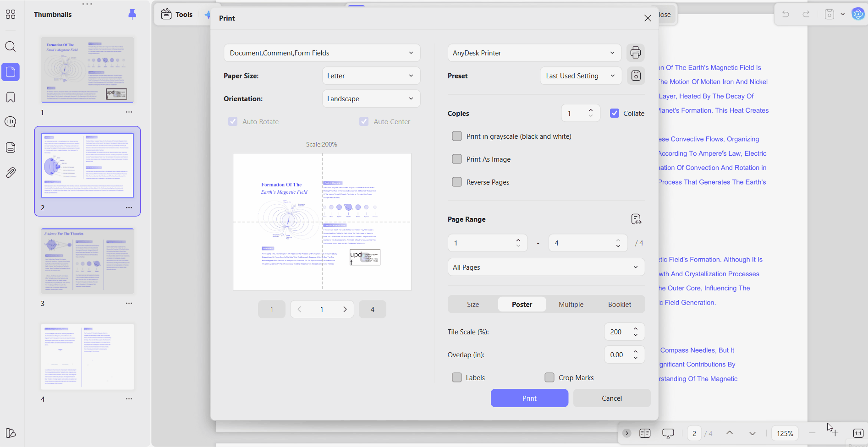Open the All Pages dropdown
Image resolution: width=868 pixels, height=447 pixels.
tap(546, 267)
